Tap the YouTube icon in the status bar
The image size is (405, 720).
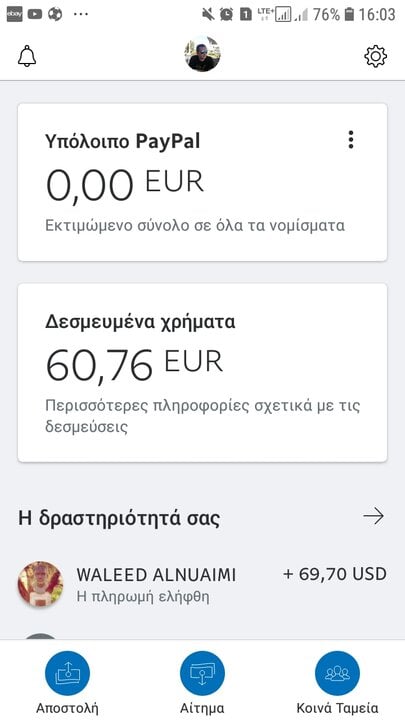[x=35, y=15]
